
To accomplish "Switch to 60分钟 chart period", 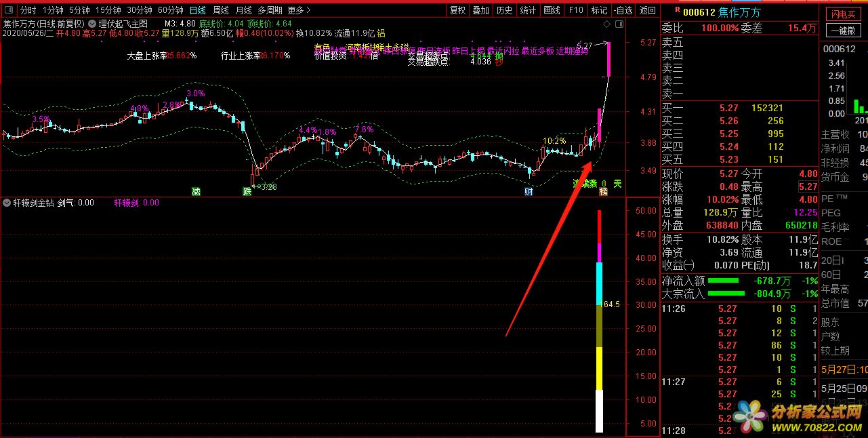I will [171, 10].
